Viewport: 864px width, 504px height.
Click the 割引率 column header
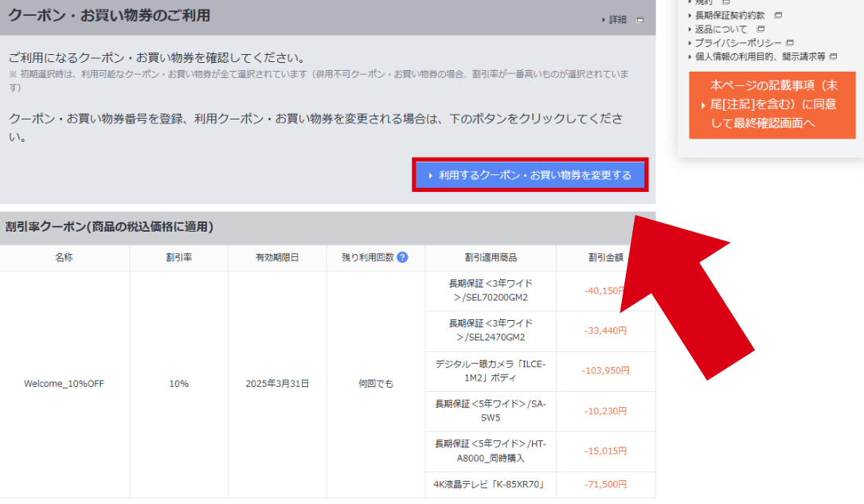click(178, 258)
